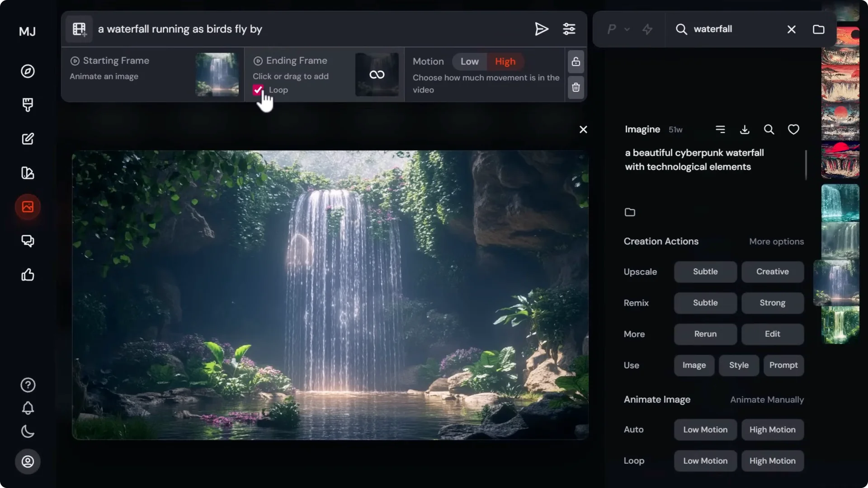Open the chat conversations icon
868x488 pixels.
click(x=28, y=241)
